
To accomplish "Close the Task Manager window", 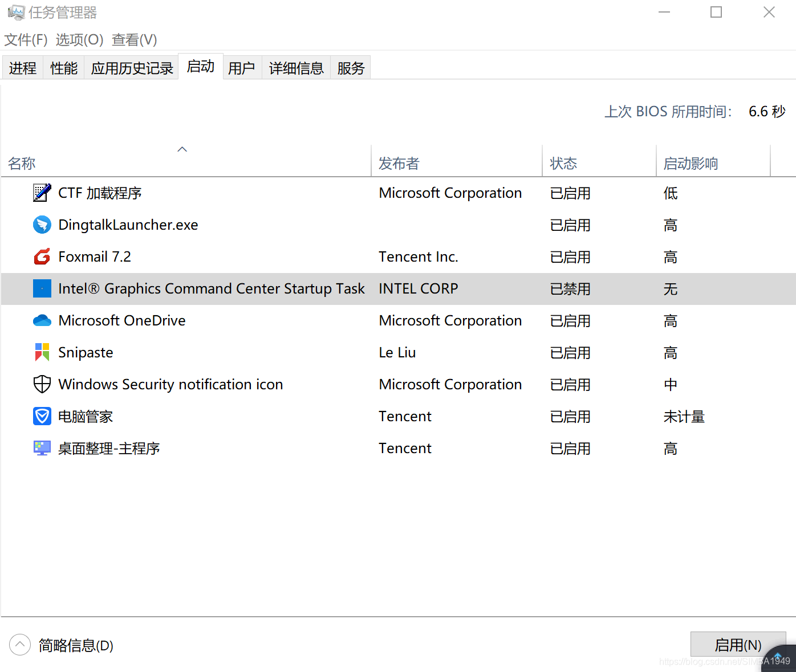I will 769,12.
